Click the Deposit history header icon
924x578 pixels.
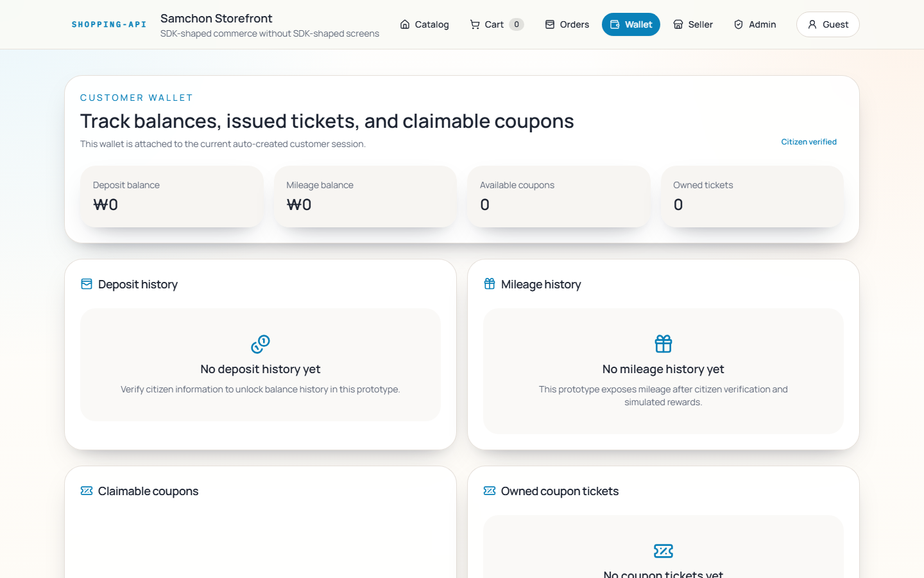point(87,284)
